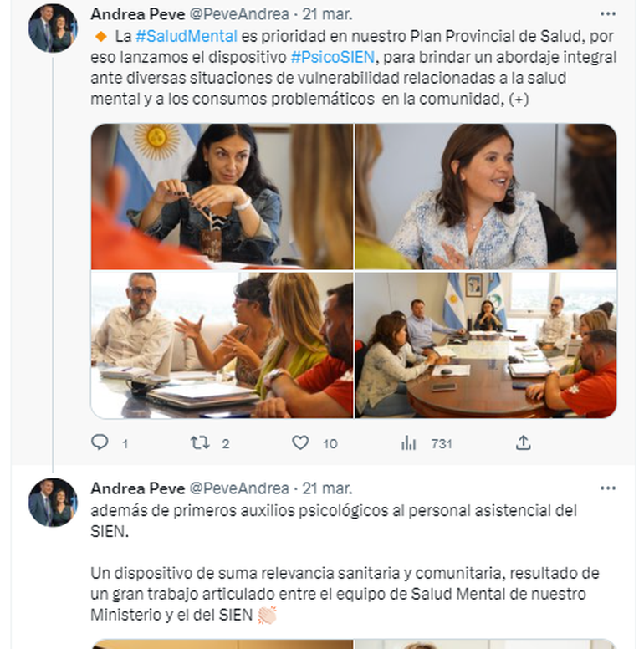Open Andrea Peve avatar on second tweet
This screenshot has height=649, width=644.
click(53, 503)
